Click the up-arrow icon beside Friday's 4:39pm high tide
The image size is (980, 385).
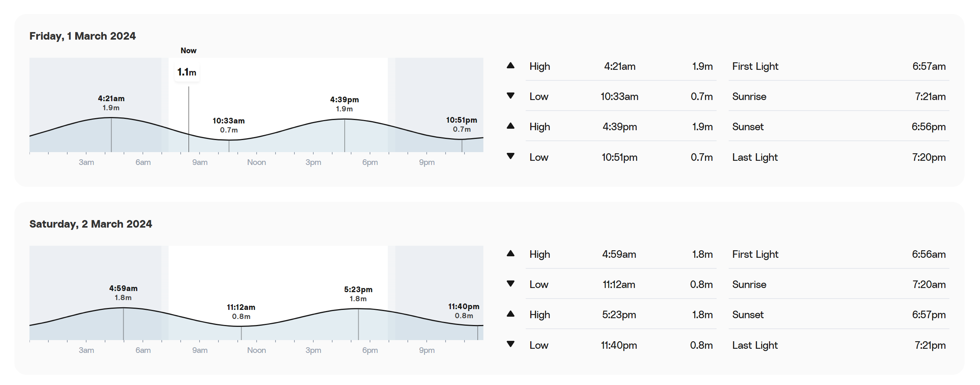pos(511,126)
